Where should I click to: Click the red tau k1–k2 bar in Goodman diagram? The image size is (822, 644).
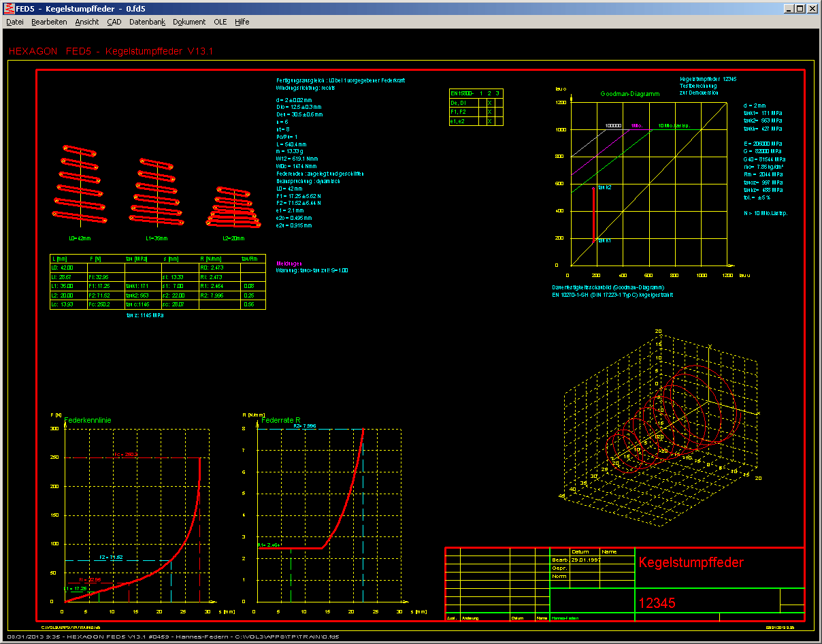(x=593, y=213)
